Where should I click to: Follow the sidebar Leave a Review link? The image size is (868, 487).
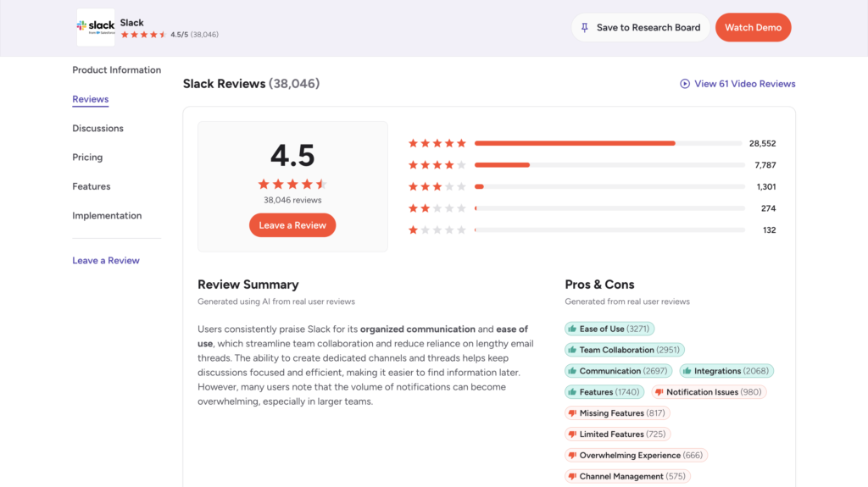click(106, 261)
